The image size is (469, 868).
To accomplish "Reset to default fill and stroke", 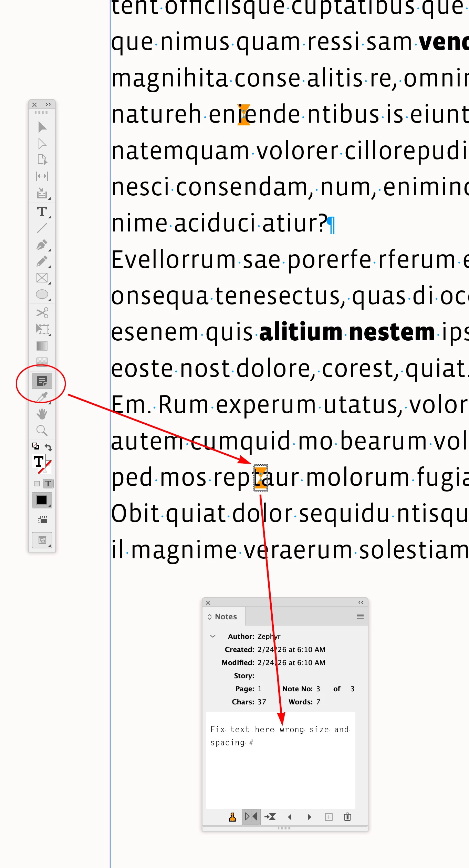I will (x=36, y=446).
